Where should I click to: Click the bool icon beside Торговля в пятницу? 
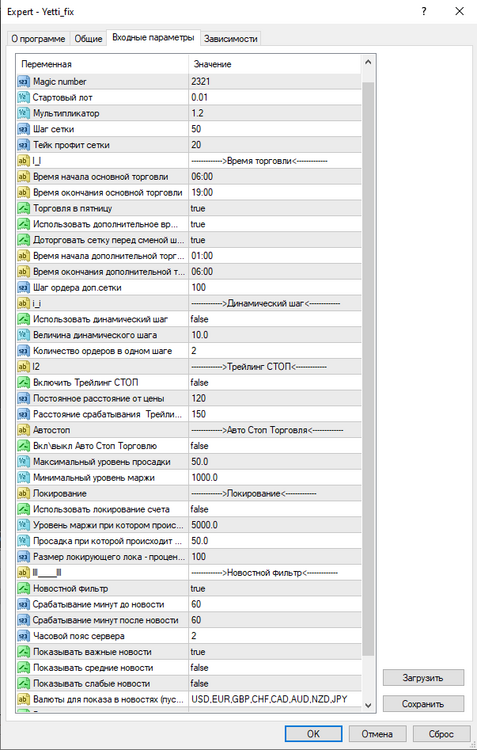(23, 209)
